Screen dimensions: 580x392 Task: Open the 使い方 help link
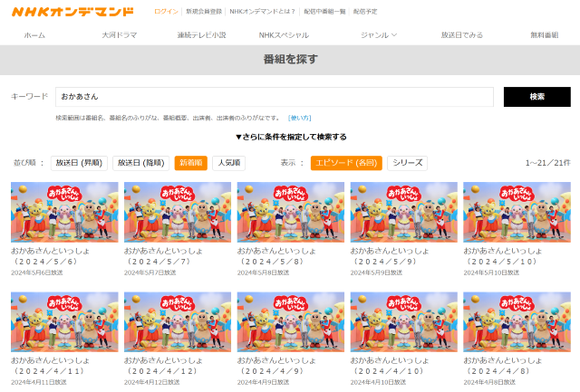(300, 118)
